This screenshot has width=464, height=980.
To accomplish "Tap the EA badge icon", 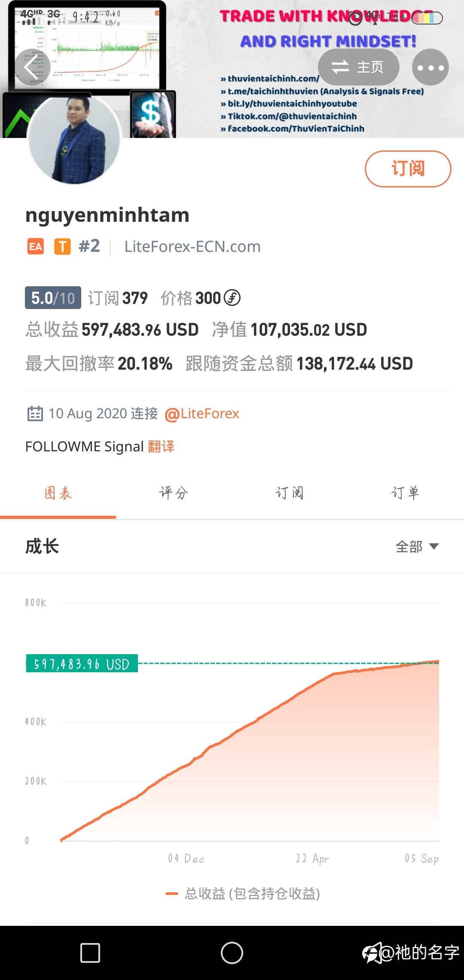I will [36, 247].
